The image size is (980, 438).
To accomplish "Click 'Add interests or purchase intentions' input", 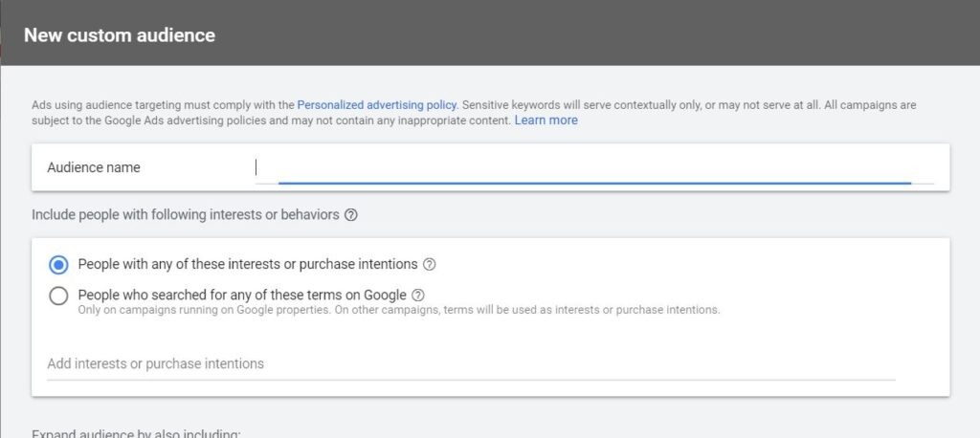I will click(469, 363).
